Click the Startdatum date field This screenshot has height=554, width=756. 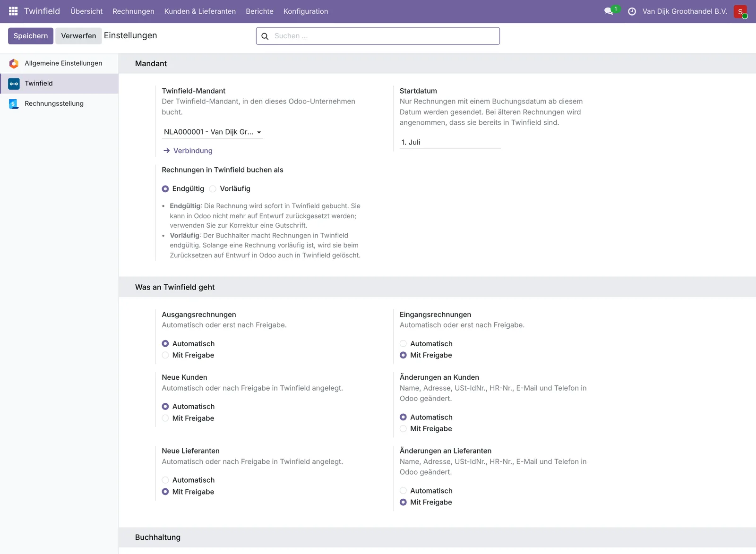tap(450, 142)
